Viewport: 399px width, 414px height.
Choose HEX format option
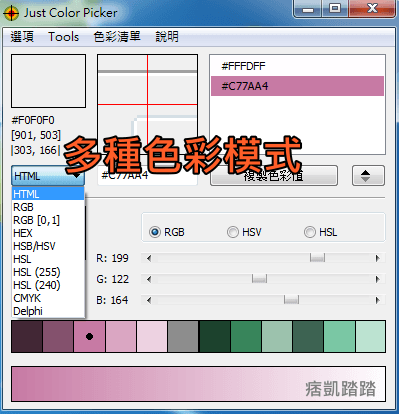(x=48, y=233)
